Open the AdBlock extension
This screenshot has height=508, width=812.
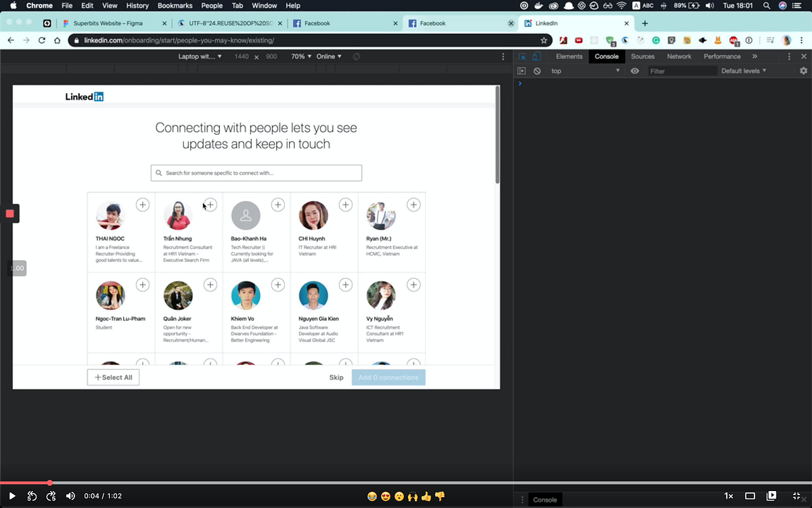735,41
